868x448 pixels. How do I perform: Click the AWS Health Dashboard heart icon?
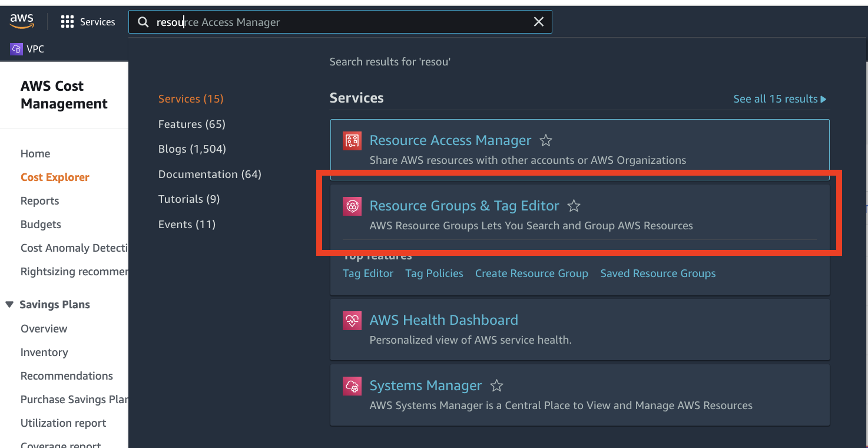pyautogui.click(x=352, y=320)
